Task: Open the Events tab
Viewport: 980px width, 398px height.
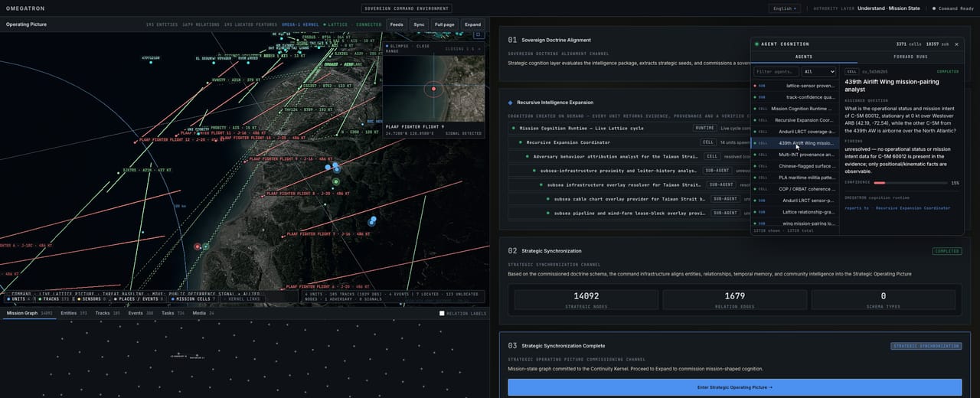Action: [141, 313]
